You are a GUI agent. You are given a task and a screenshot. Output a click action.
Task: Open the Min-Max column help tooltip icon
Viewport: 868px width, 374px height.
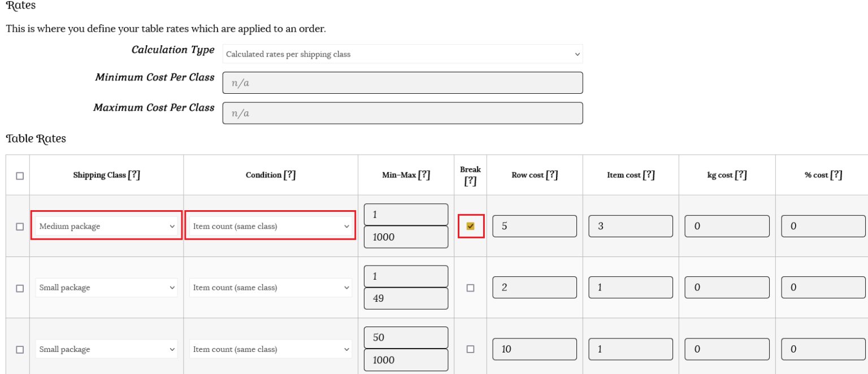[x=424, y=175]
